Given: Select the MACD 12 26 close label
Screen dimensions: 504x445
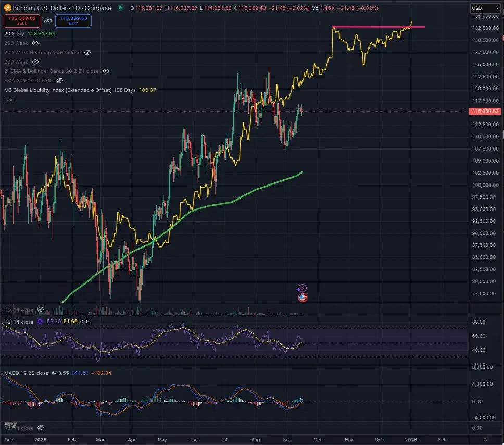Looking at the screenshot, I should coord(27,373).
